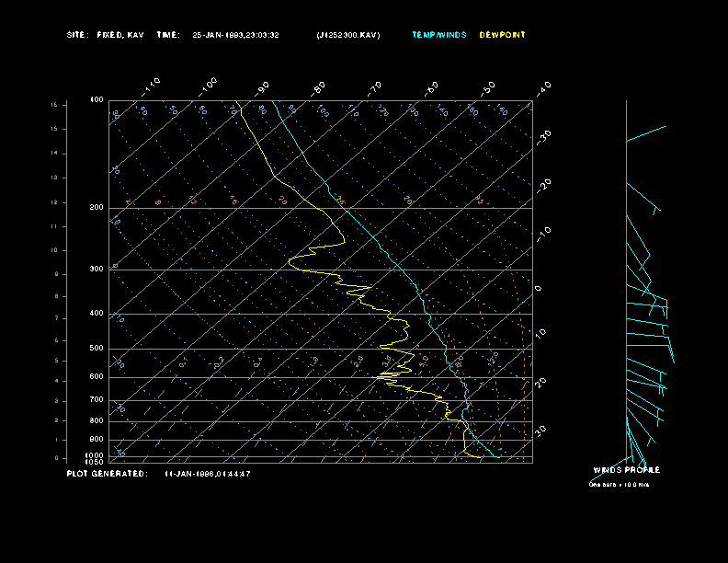Click the plot generation date 11-JAN-1996
728x563 pixels.
click(x=208, y=474)
